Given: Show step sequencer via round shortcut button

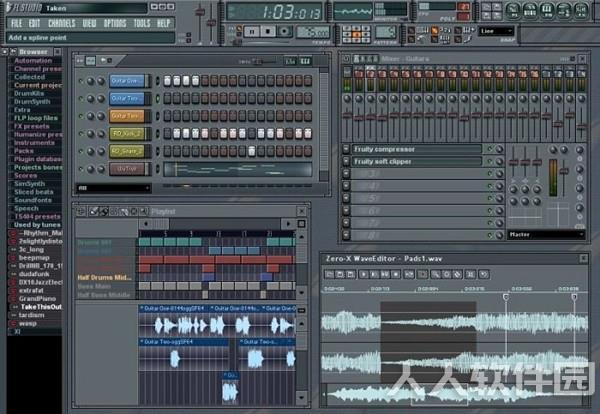Looking at the screenshot, I should [x=530, y=10].
